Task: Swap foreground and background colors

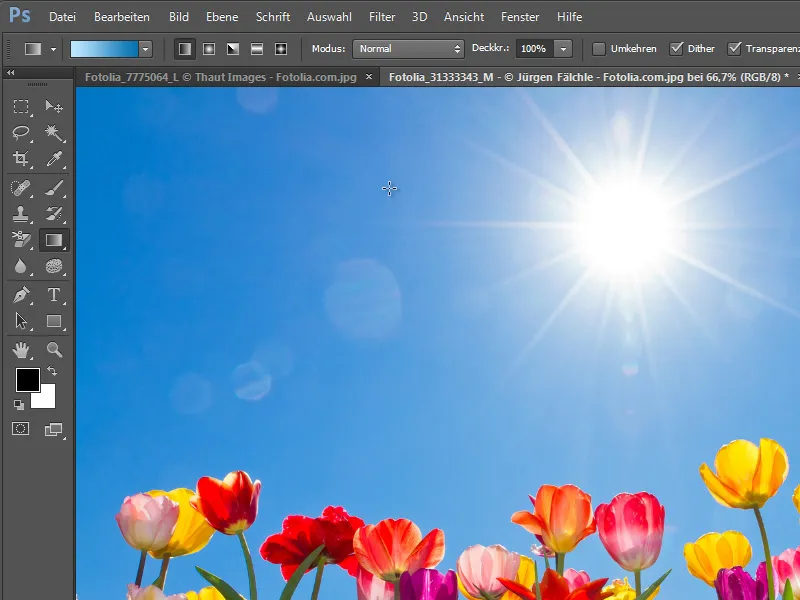Action: (x=52, y=371)
